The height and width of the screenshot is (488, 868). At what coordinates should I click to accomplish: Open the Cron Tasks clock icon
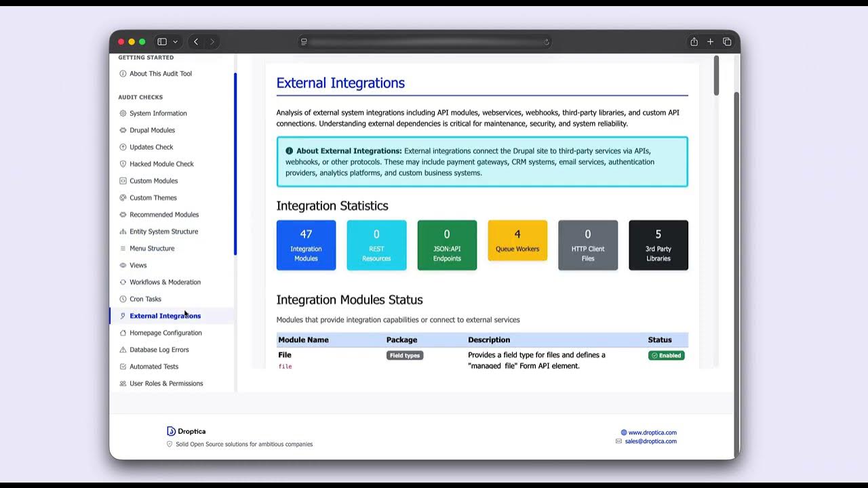pyautogui.click(x=123, y=299)
